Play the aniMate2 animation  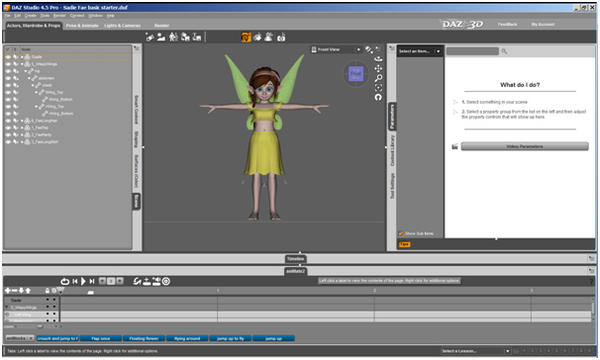pyautogui.click(x=83, y=281)
